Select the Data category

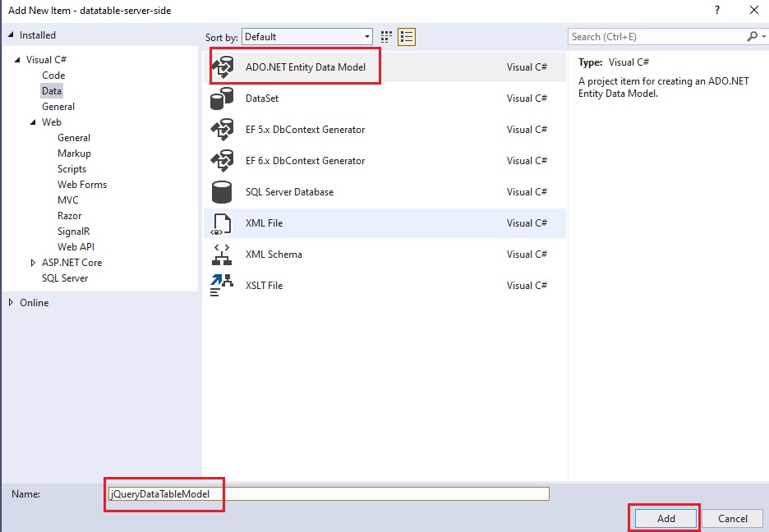[x=52, y=91]
